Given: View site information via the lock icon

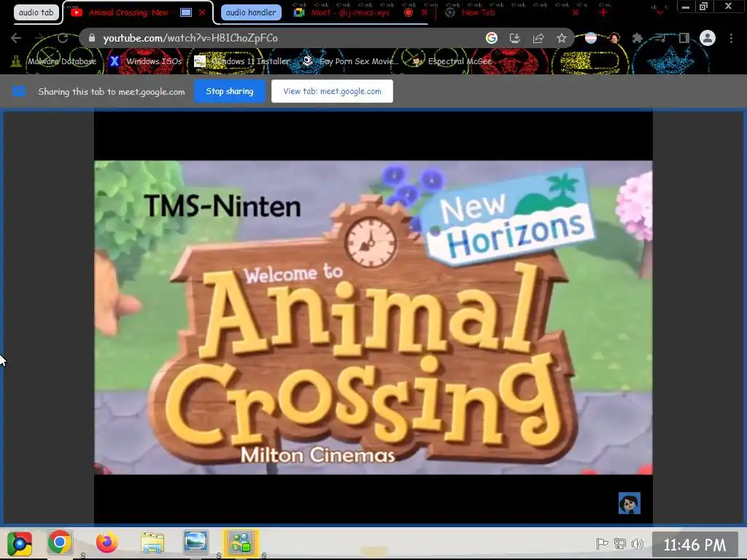Looking at the screenshot, I should 92,38.
